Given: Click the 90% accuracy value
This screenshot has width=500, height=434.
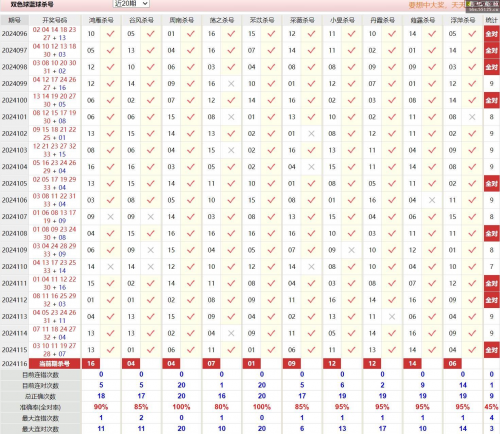Looking at the screenshot, I should (x=101, y=407).
